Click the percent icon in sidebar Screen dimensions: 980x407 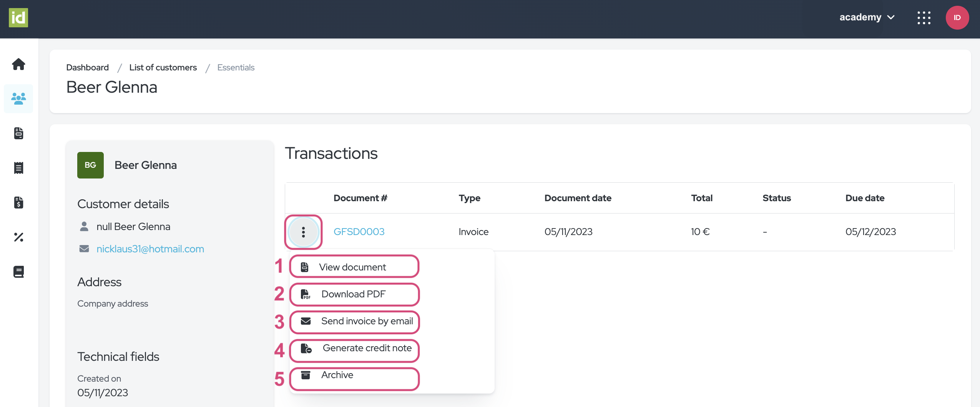(18, 237)
